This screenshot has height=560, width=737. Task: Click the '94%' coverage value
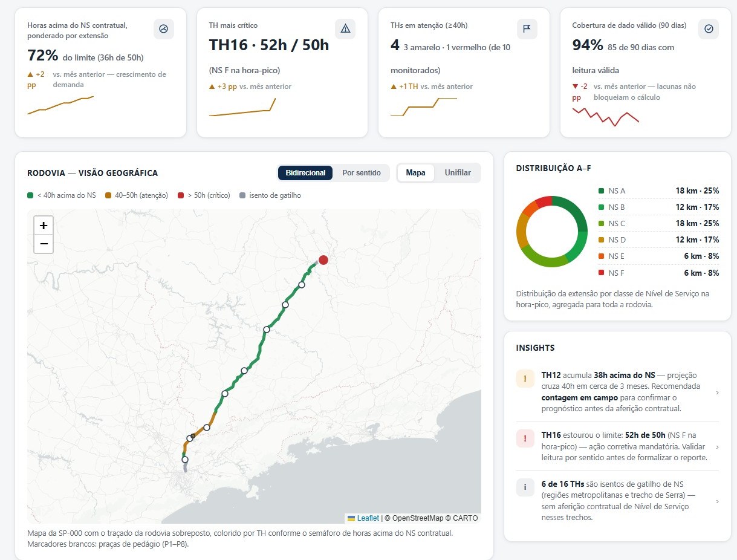(588, 45)
